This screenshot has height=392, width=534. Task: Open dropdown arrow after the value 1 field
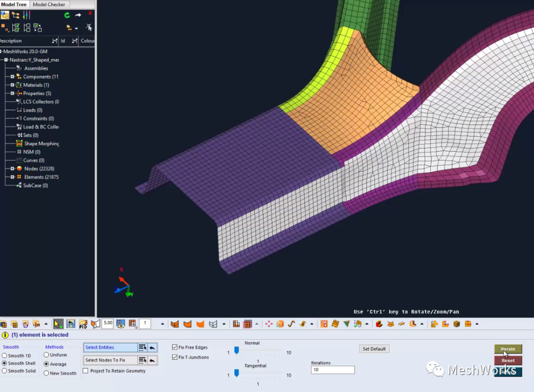coord(163,324)
